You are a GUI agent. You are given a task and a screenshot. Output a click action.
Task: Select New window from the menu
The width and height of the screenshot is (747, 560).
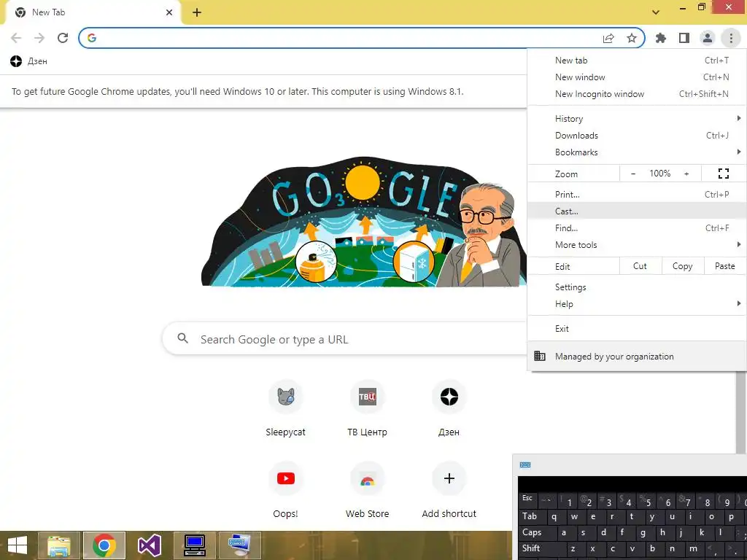(637, 77)
